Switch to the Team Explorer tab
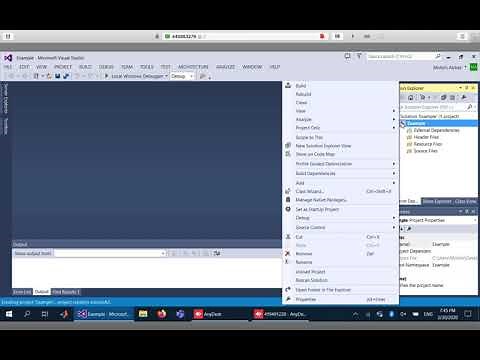 coord(437,201)
